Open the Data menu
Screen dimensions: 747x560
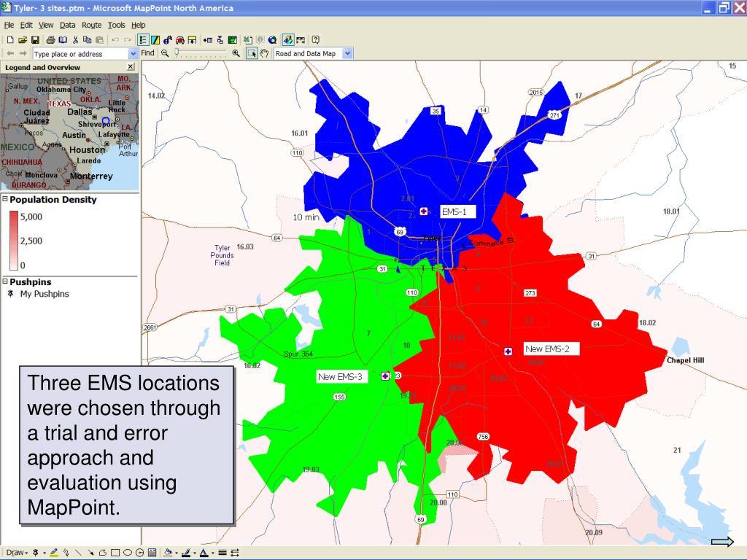[67, 25]
